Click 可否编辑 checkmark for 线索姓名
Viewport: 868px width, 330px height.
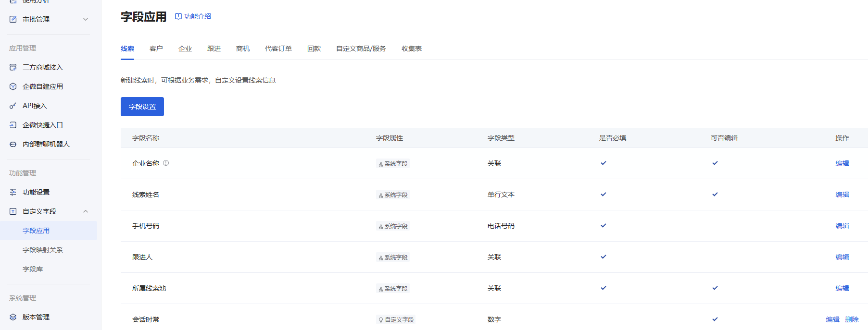[x=715, y=195]
